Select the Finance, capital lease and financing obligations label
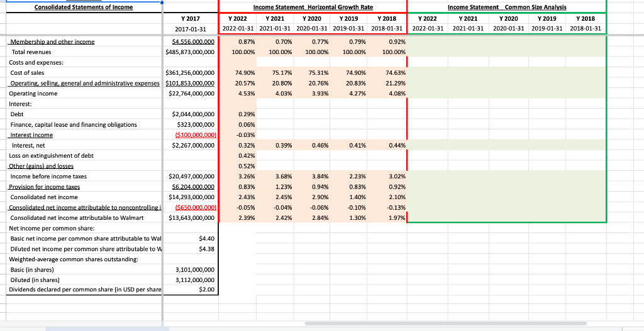Screen dimensions: 644x331 tap(74, 125)
